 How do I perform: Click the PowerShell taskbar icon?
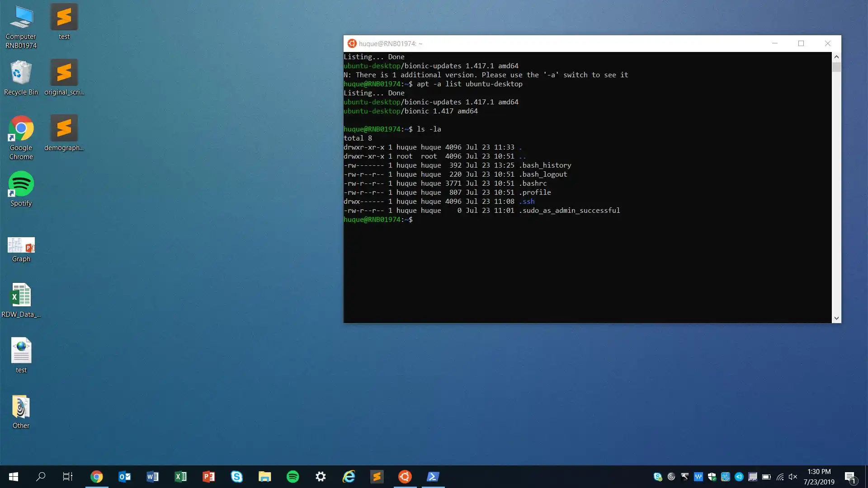coord(433,476)
